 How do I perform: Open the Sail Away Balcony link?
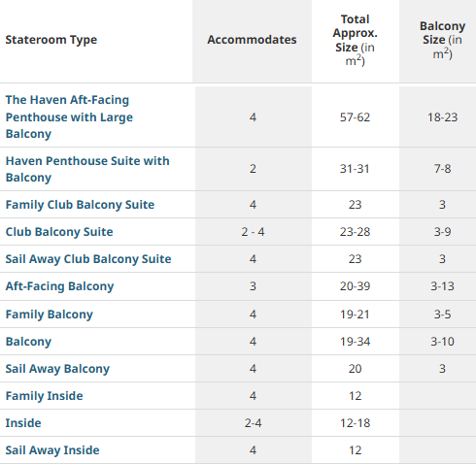(x=57, y=369)
